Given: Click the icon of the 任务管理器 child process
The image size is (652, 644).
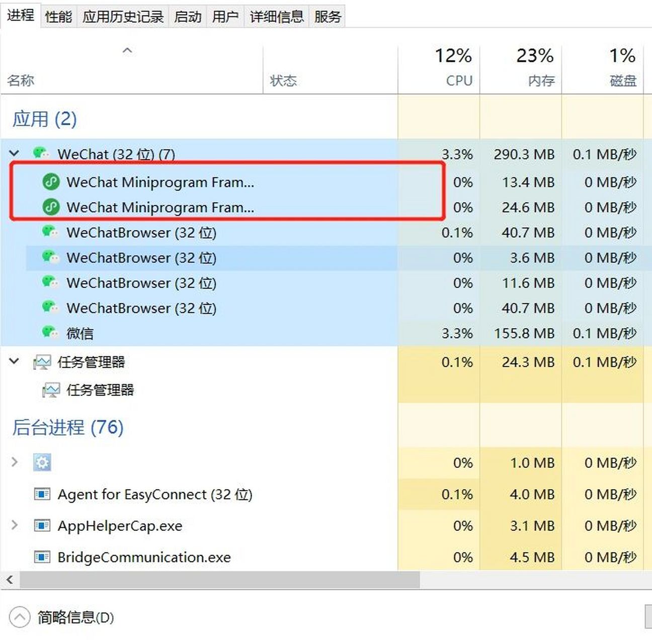Looking at the screenshot, I should click(51, 390).
